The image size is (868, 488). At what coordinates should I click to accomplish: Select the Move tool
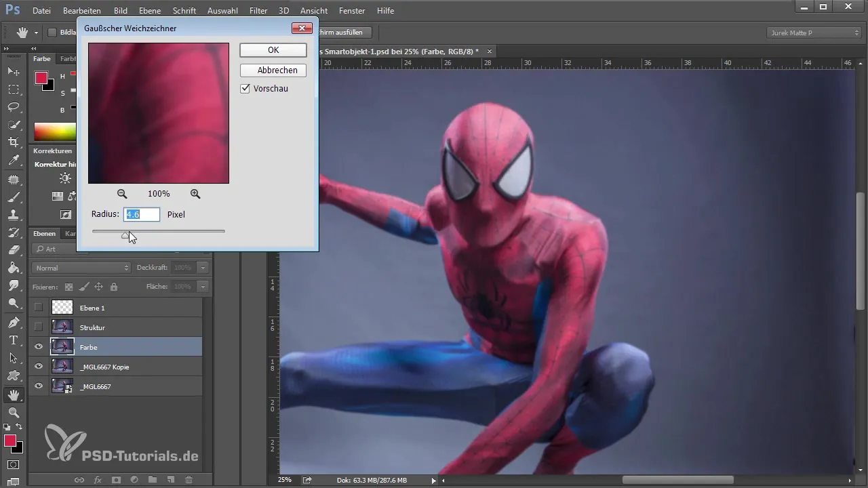pos(13,71)
